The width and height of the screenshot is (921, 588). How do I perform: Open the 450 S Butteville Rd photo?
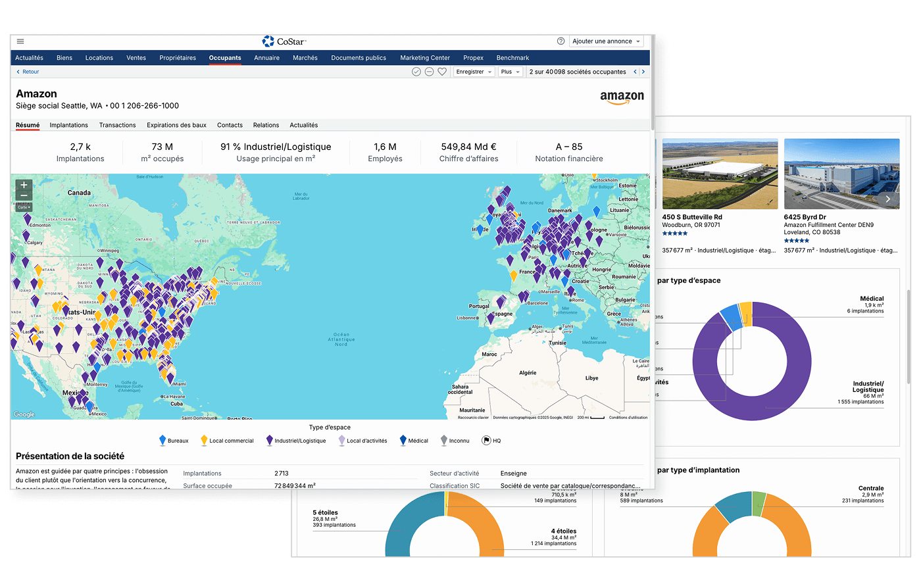point(720,174)
